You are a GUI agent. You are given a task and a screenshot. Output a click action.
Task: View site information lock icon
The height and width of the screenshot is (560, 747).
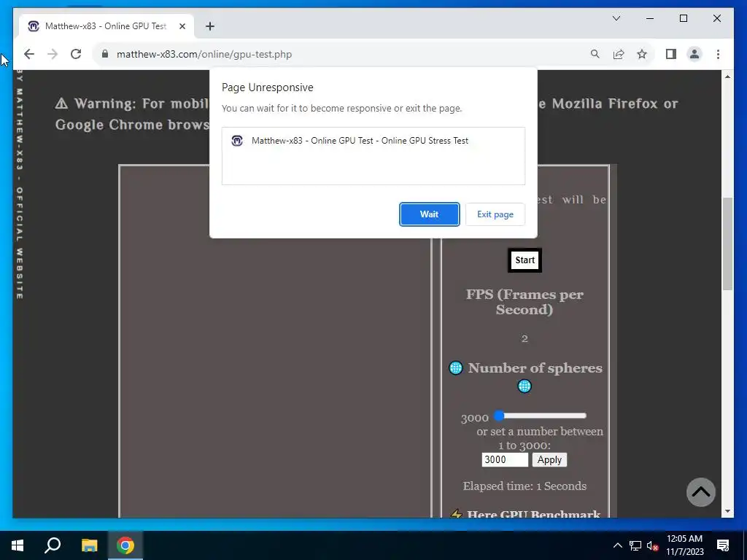(105, 54)
